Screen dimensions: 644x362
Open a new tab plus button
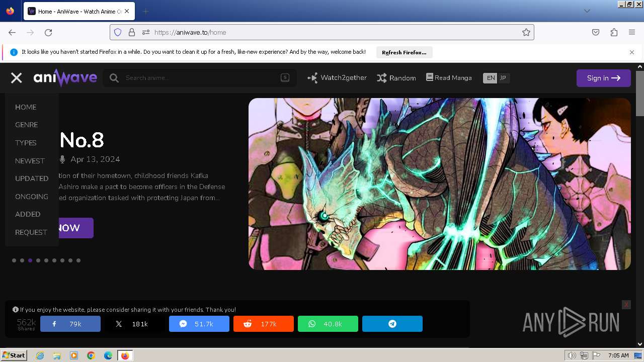[145, 11]
